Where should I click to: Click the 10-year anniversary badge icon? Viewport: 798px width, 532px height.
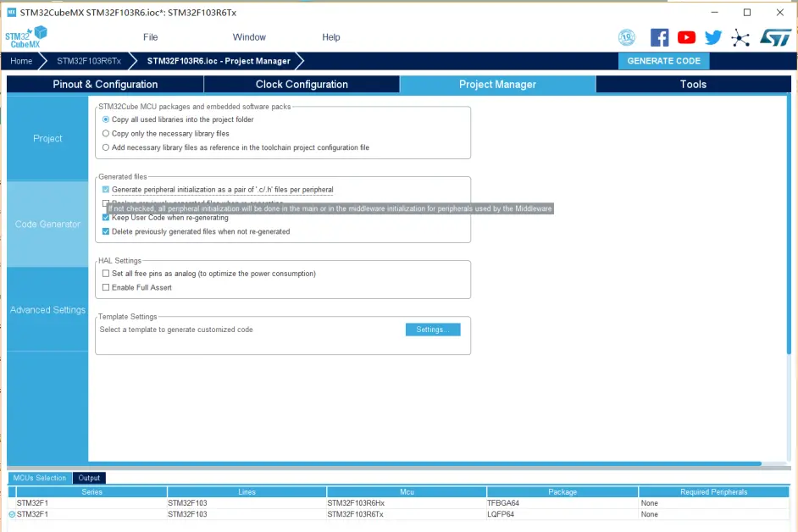627,37
